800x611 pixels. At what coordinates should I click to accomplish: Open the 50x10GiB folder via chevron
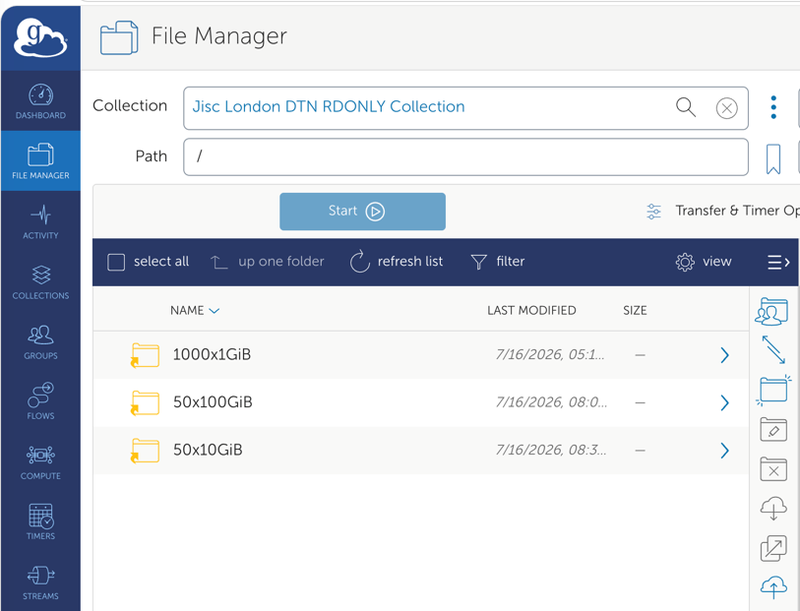(x=724, y=450)
